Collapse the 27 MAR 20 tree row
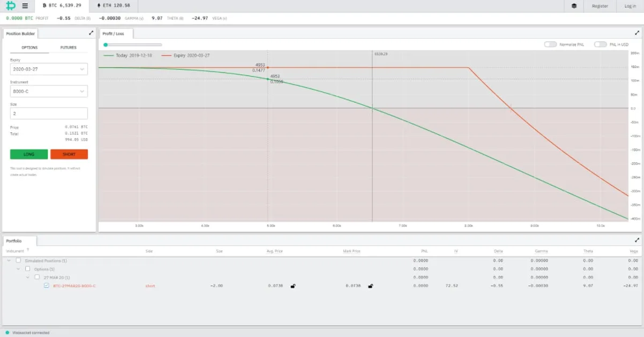Viewport: 644px width, 337px height. click(x=27, y=278)
